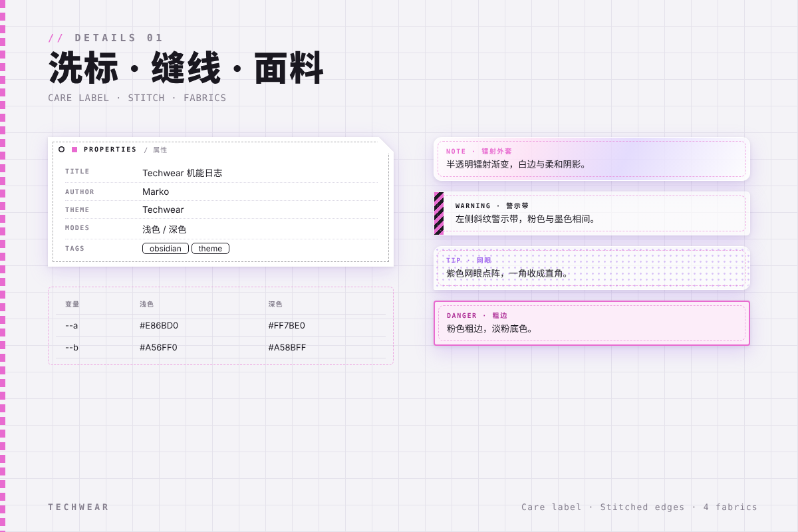Click footer text 'Care label · Stitched edges · 4 fabrics'
Image resolution: width=798 pixels, height=532 pixels.
coord(639,507)
